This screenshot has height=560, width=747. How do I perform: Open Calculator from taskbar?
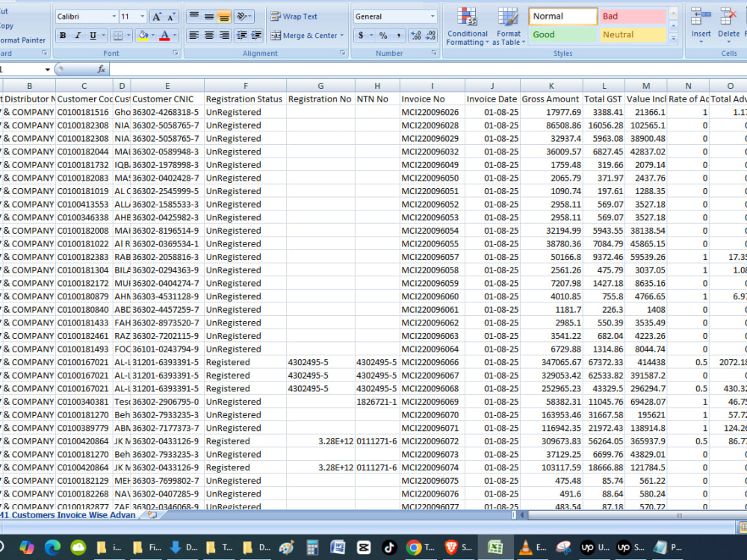pos(312,547)
